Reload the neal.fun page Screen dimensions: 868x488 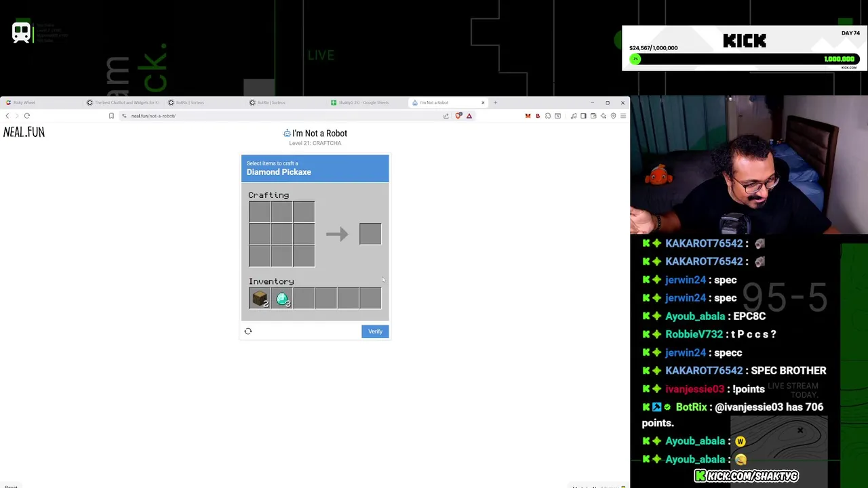27,116
